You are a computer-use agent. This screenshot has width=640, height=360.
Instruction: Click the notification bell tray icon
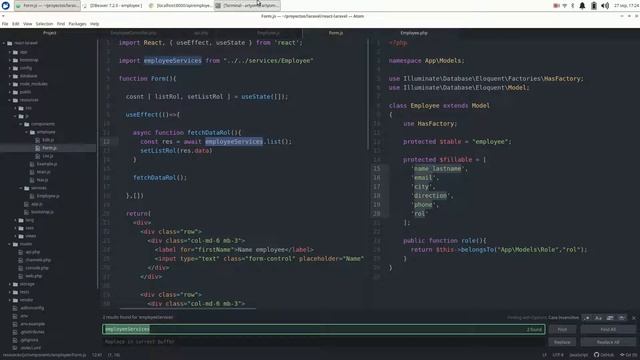[x=582, y=6]
